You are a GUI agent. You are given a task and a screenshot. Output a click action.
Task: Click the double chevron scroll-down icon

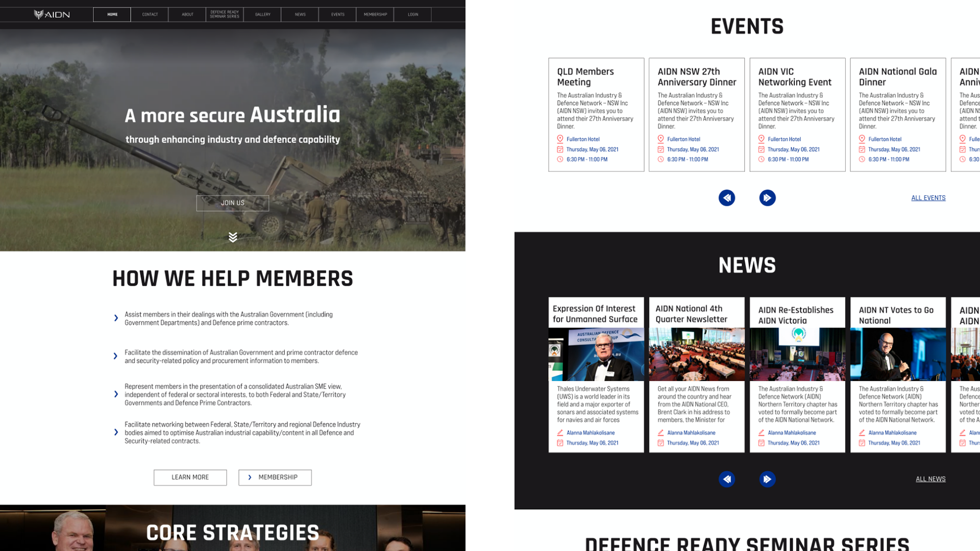pos(233,237)
